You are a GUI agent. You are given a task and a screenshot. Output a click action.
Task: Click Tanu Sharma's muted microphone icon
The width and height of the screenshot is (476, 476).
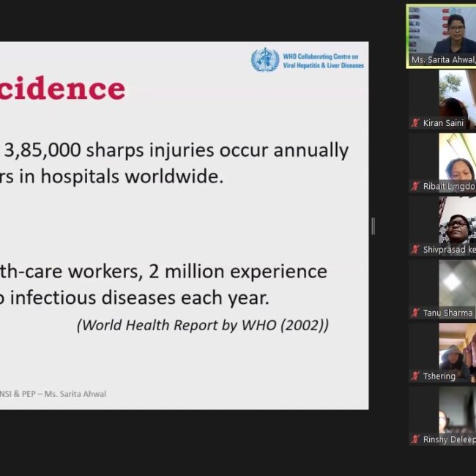click(415, 313)
